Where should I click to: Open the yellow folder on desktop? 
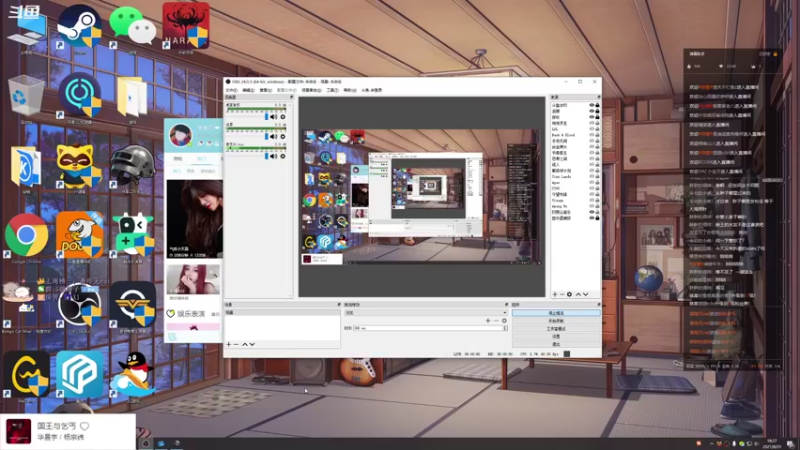coord(132,96)
